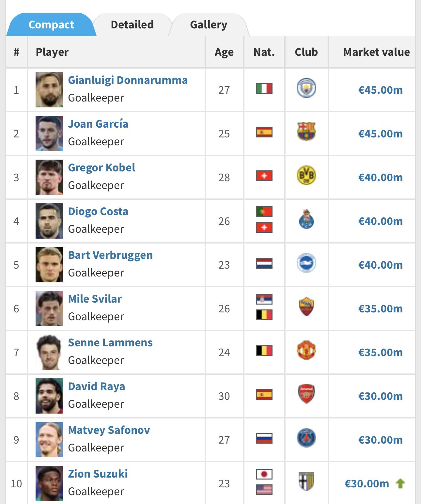Select the Compact tab
Image resolution: width=421 pixels, height=504 pixels.
pyautogui.click(x=51, y=24)
